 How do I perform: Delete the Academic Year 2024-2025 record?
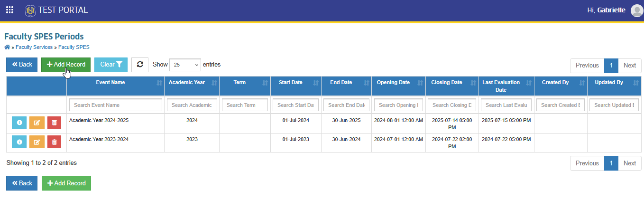[54, 123]
